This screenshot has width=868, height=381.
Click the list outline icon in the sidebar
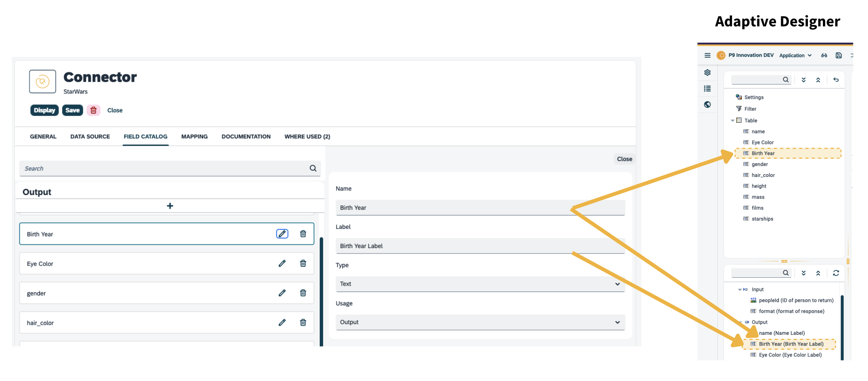(707, 88)
